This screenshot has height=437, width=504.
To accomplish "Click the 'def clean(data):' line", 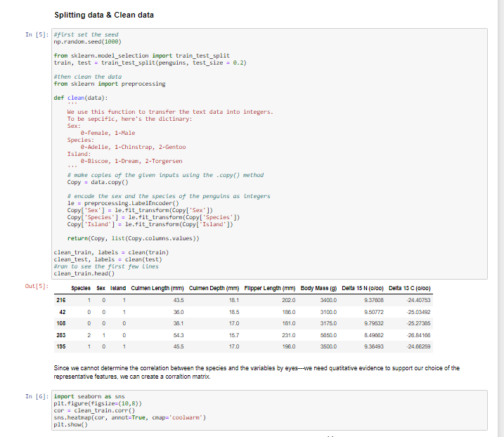I will pyautogui.click(x=81, y=98).
